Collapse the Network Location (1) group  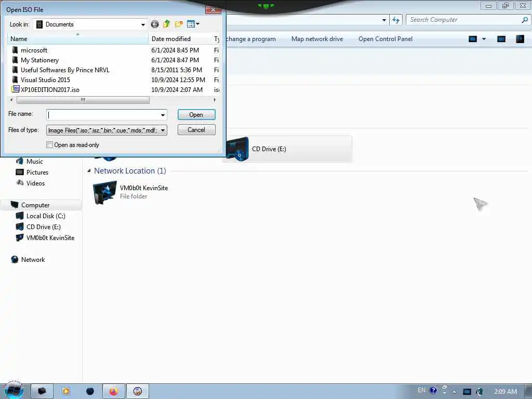pos(89,170)
